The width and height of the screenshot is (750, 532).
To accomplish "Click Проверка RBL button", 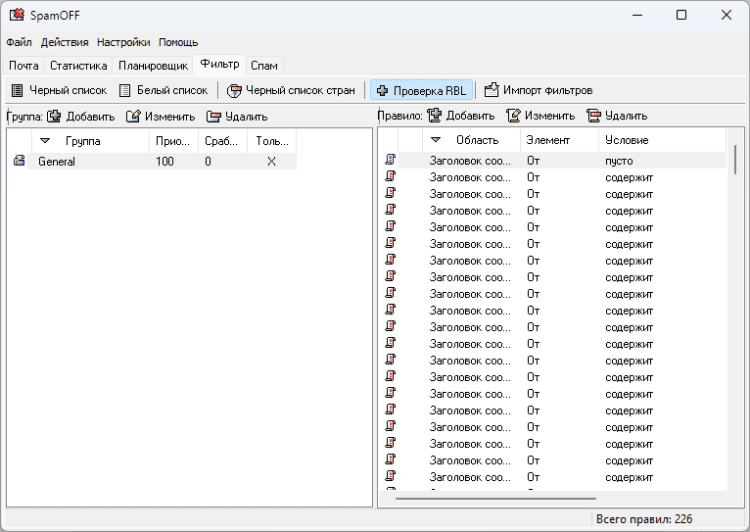I will coord(421,90).
